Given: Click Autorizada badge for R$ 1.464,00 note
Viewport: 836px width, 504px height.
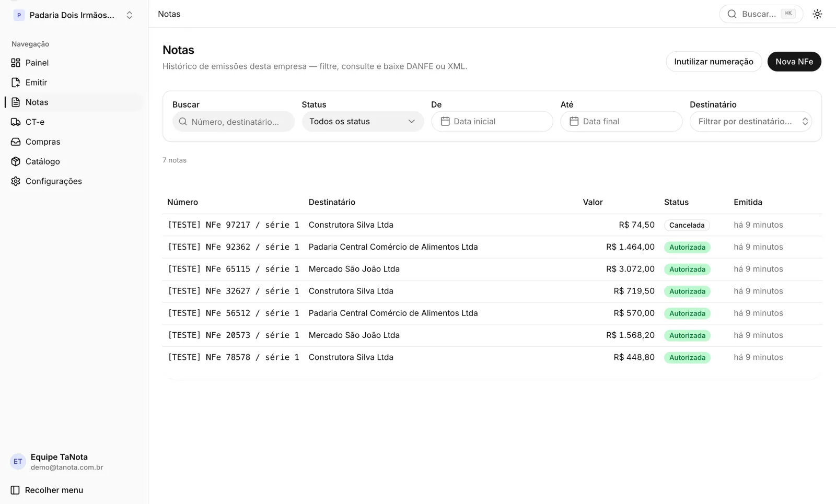Looking at the screenshot, I should click(687, 247).
